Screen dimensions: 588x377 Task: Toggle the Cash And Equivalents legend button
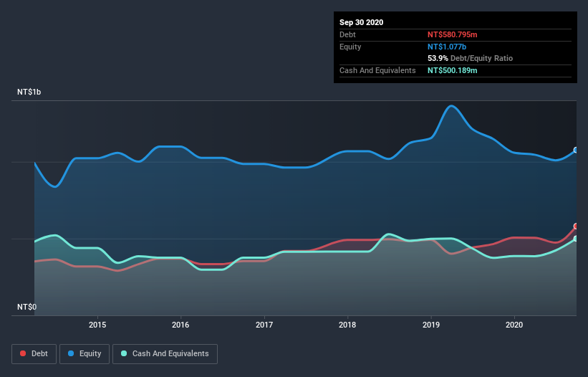[165, 354]
